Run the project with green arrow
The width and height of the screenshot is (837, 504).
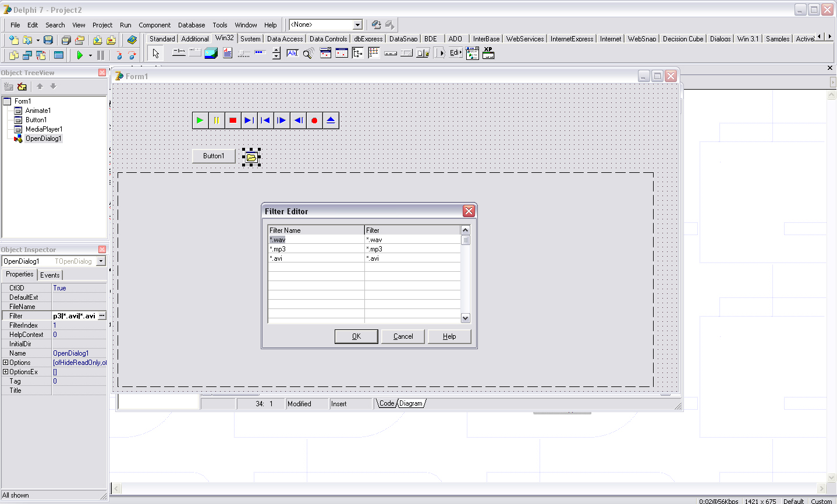click(x=80, y=55)
